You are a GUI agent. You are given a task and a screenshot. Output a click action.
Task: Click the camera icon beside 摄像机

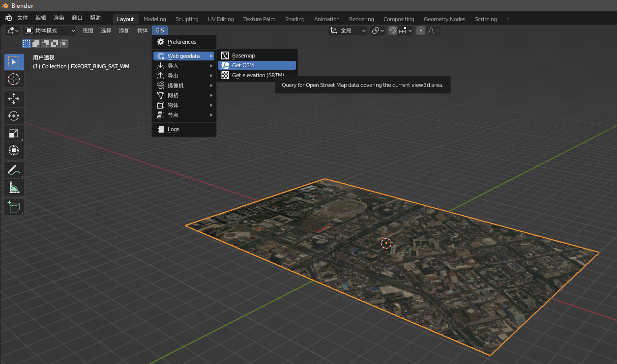tap(161, 85)
